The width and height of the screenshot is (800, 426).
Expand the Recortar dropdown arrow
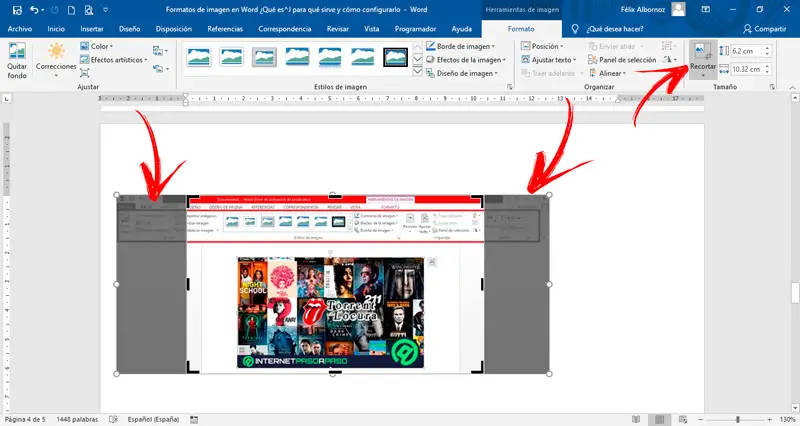[x=703, y=75]
